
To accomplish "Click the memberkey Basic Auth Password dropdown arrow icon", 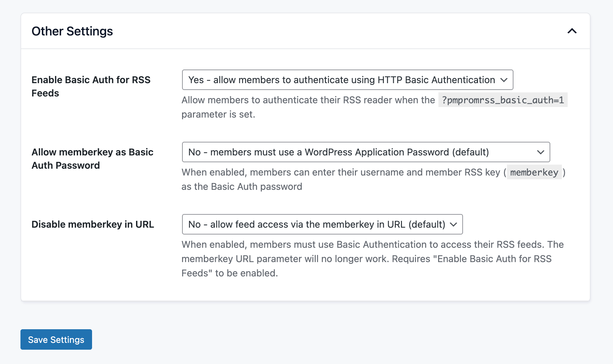I will coord(541,152).
